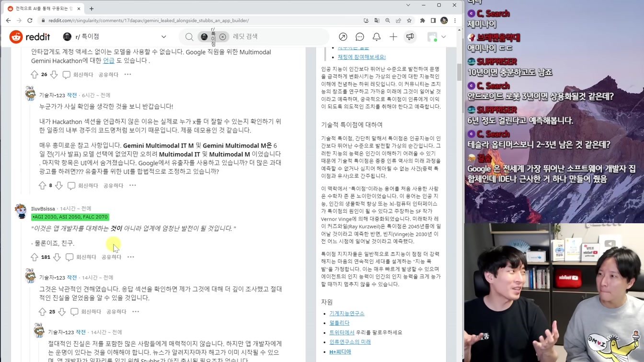
Task: Expand the user profile menu chevron
Action: point(444,37)
